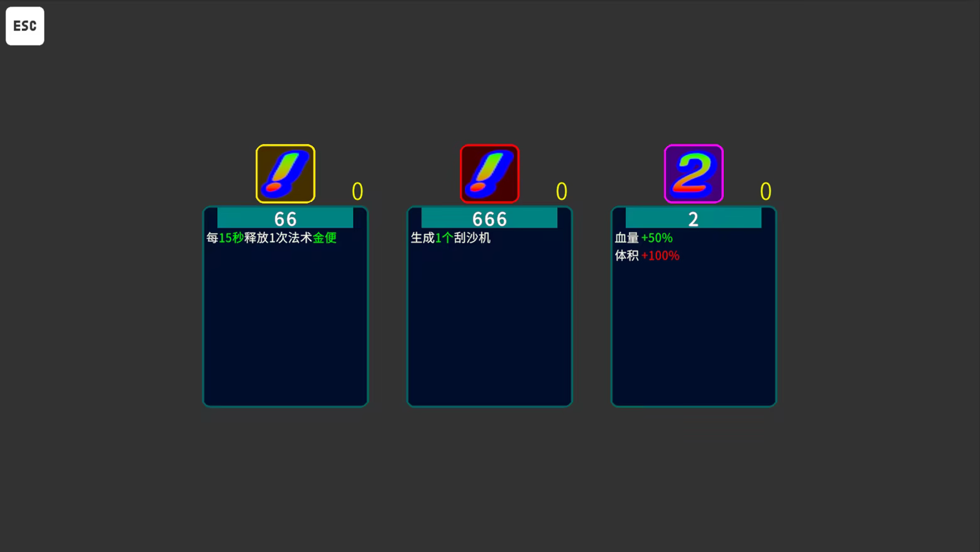Click the 刮沙机 text in middle card
The image size is (980, 552).
(472, 238)
